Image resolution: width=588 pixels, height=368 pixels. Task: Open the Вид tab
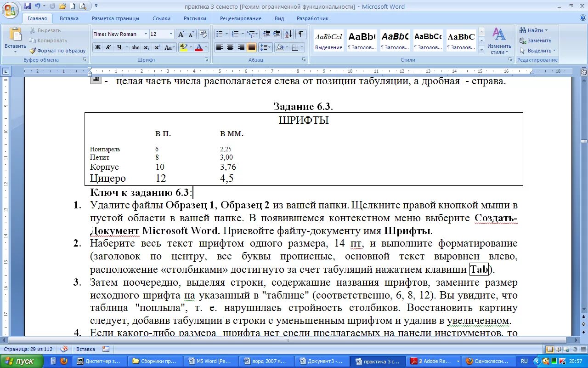pos(279,18)
